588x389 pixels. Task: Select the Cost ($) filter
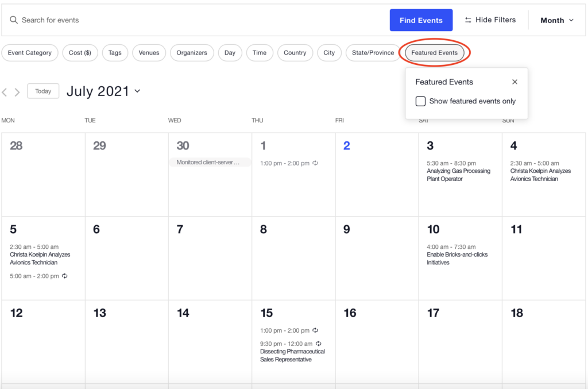(x=80, y=52)
